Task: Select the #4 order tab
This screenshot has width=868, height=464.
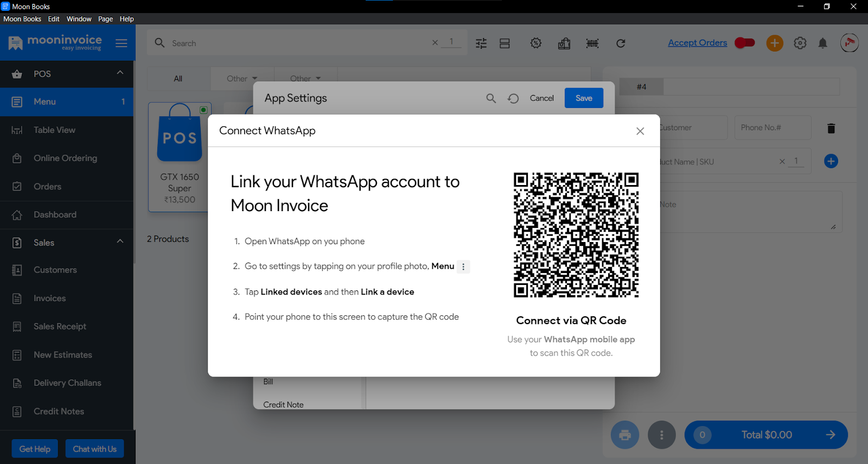Action: (x=641, y=87)
